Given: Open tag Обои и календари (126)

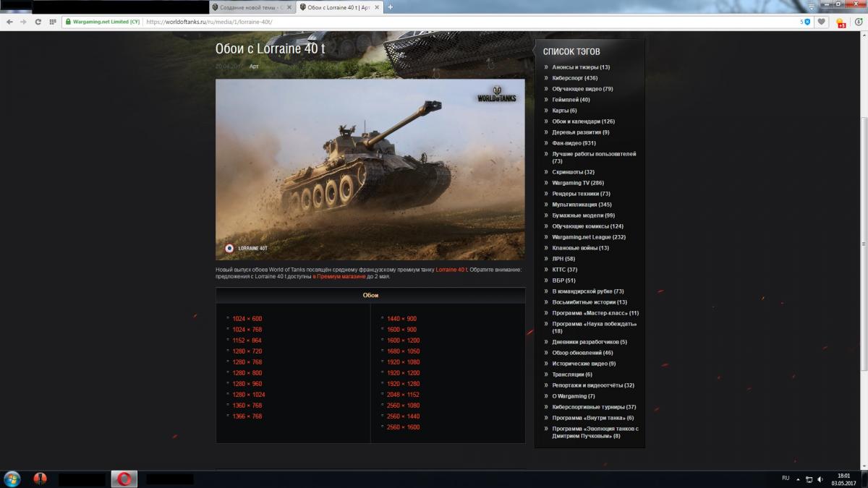Looking at the screenshot, I should [583, 121].
